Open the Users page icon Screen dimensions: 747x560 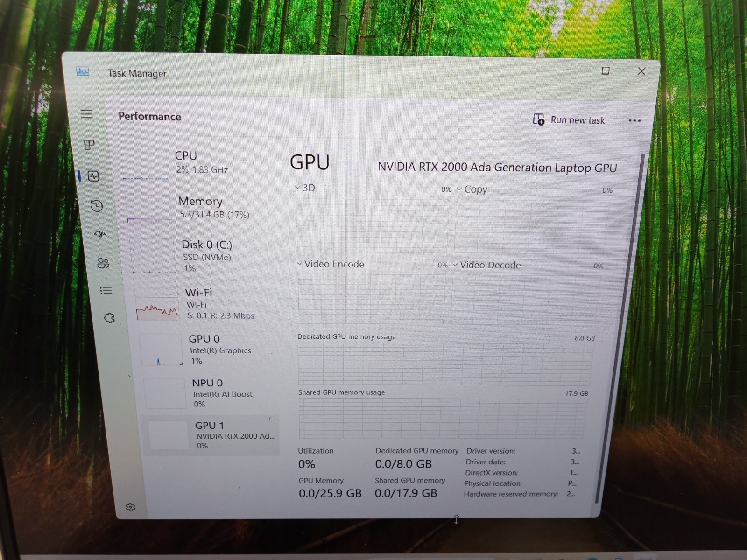click(x=103, y=263)
